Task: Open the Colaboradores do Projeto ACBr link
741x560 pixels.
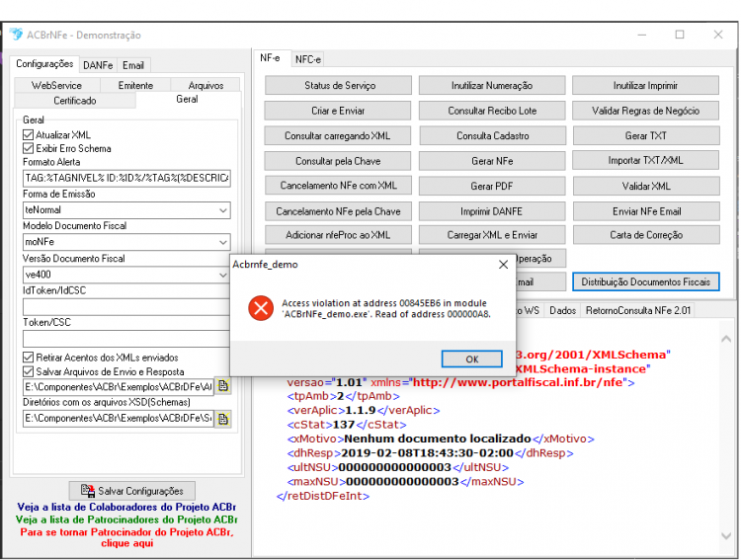Action: (126, 507)
